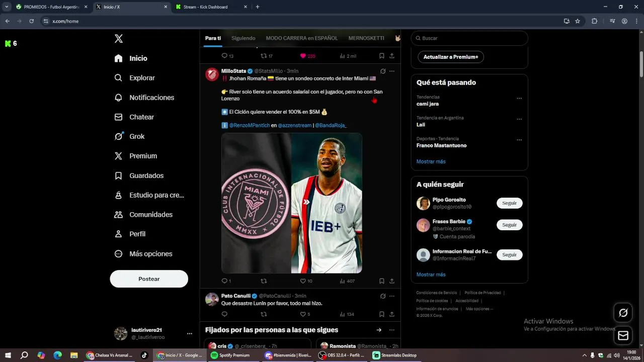
Task: Click the X logo in the sidebar
Action: pyautogui.click(x=119, y=39)
